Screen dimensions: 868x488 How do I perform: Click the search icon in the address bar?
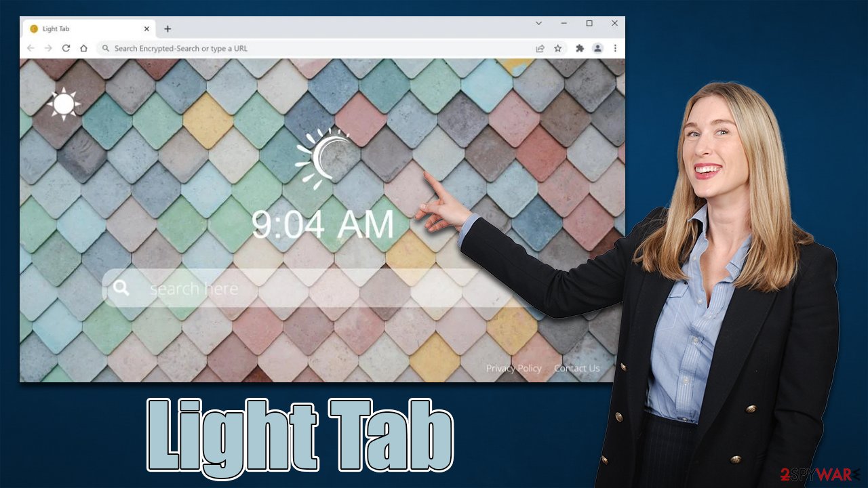coord(106,48)
